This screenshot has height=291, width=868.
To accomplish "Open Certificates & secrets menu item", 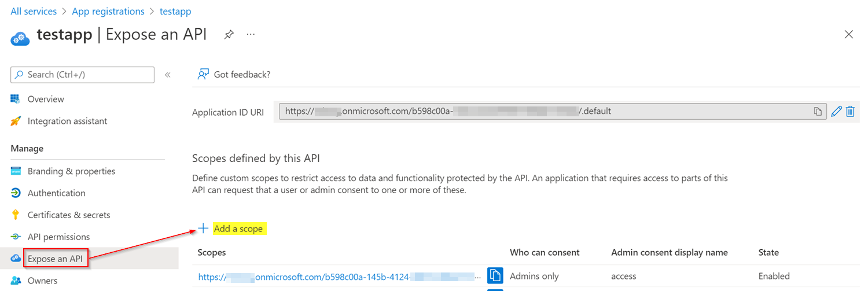I will [69, 215].
